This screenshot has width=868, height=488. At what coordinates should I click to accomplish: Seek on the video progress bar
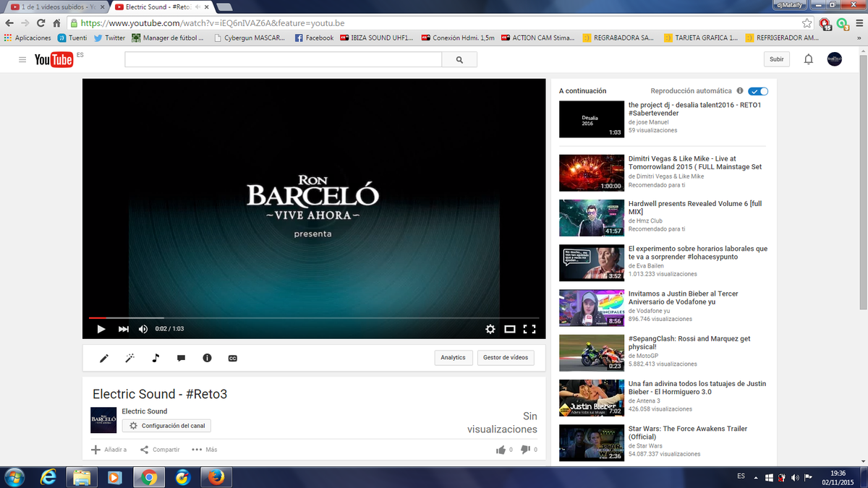tap(314, 317)
